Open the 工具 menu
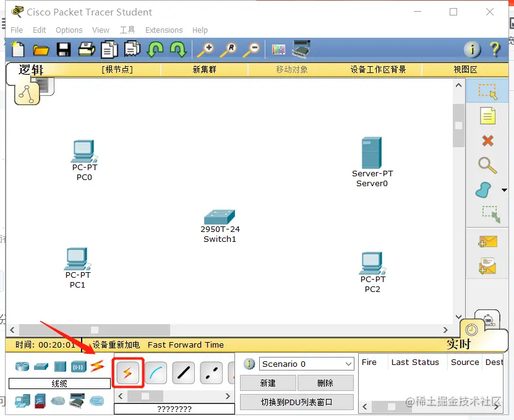Image resolution: width=514 pixels, height=420 pixels. (x=127, y=30)
